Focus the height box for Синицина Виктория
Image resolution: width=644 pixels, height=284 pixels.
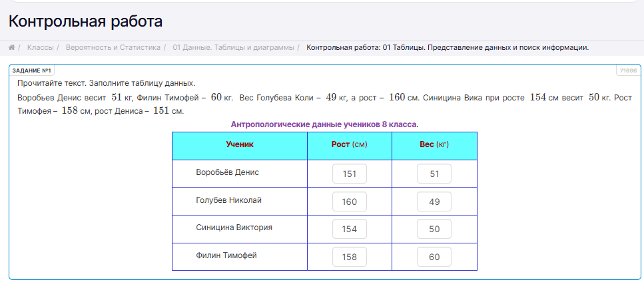point(350,229)
